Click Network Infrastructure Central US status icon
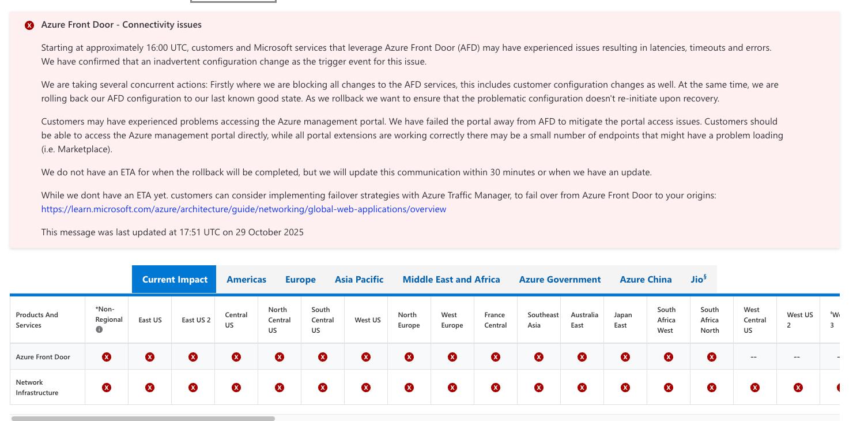This screenshot has height=421, width=868. coord(236,388)
